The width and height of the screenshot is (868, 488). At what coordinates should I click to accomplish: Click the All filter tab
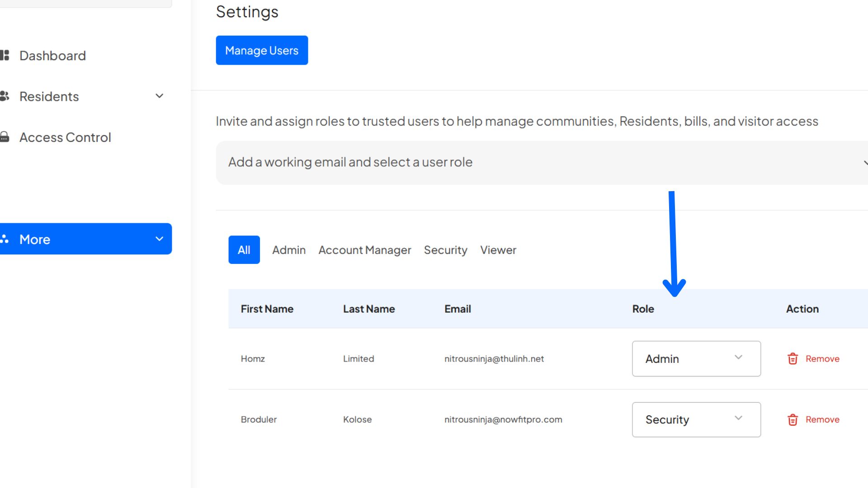click(244, 250)
